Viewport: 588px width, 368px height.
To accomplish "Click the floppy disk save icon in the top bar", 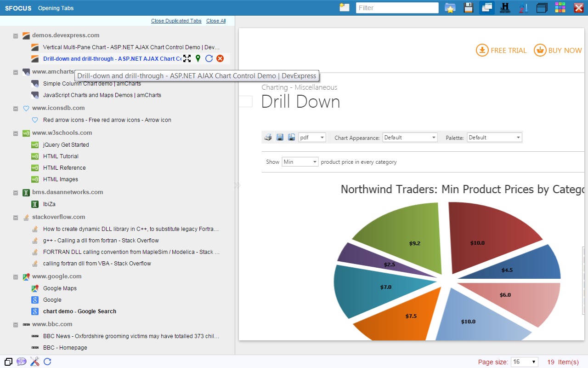I will tap(468, 8).
